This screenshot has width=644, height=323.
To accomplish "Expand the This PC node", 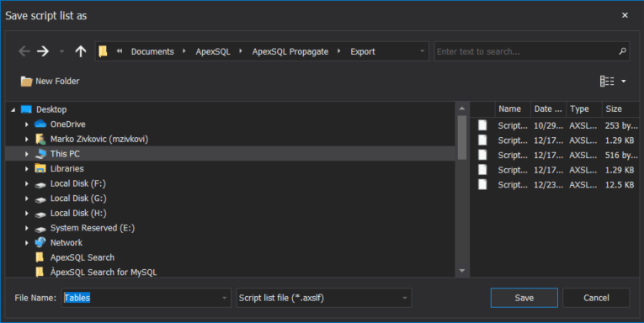I will point(27,154).
